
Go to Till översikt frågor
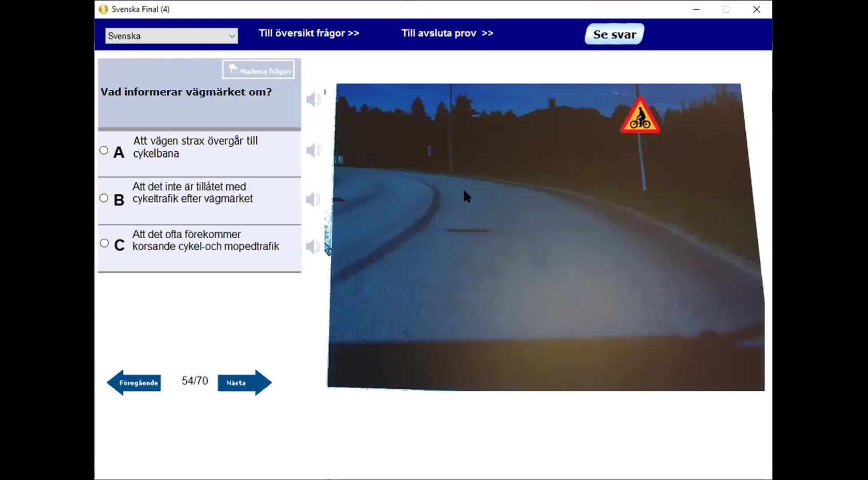(x=309, y=33)
